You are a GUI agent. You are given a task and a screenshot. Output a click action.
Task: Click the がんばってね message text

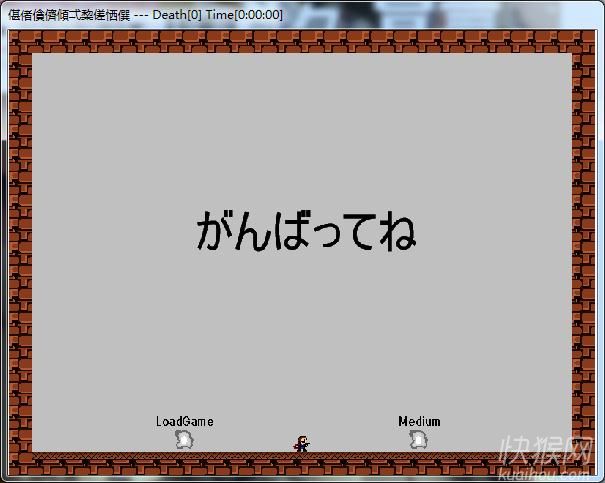(x=305, y=231)
